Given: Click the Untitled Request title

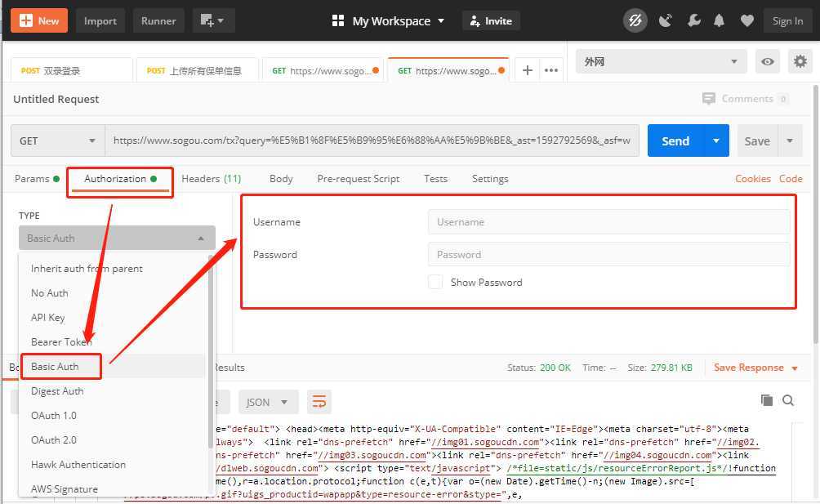Looking at the screenshot, I should tap(56, 100).
